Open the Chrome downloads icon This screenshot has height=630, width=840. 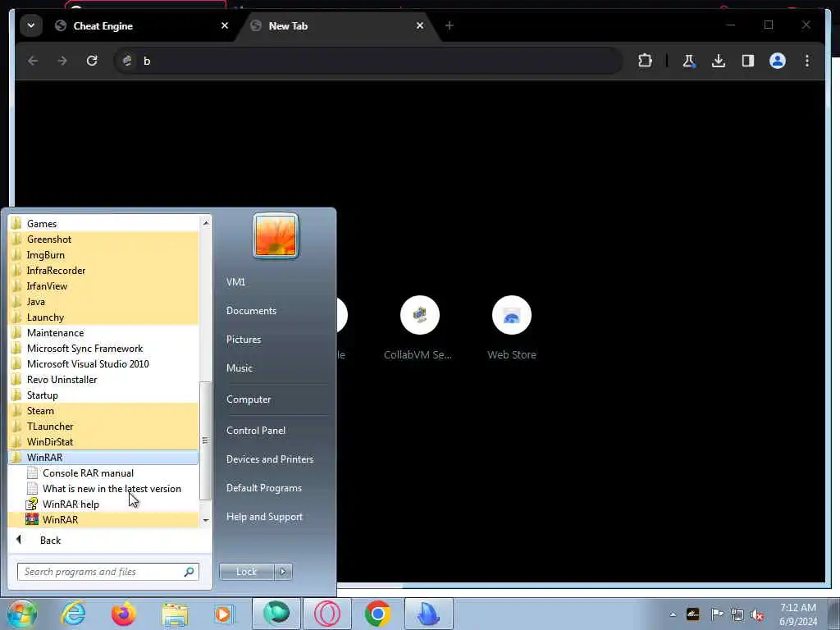pyautogui.click(x=719, y=61)
